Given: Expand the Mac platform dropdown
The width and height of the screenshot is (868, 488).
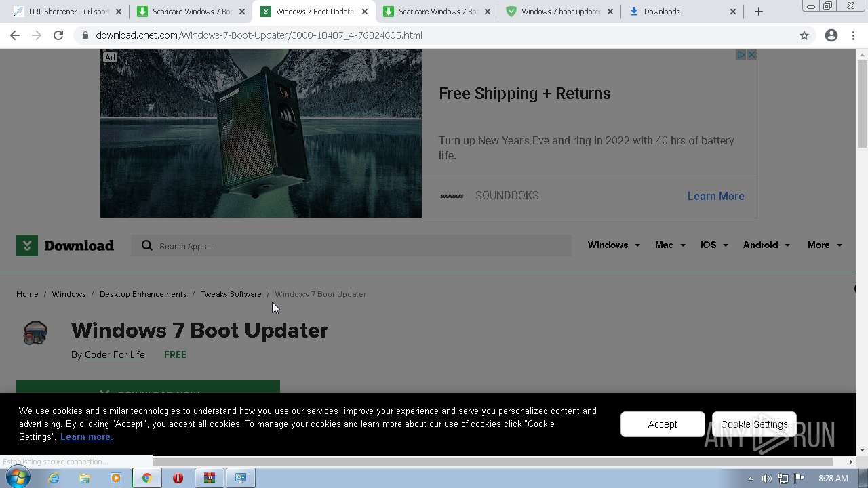Looking at the screenshot, I should (670, 245).
